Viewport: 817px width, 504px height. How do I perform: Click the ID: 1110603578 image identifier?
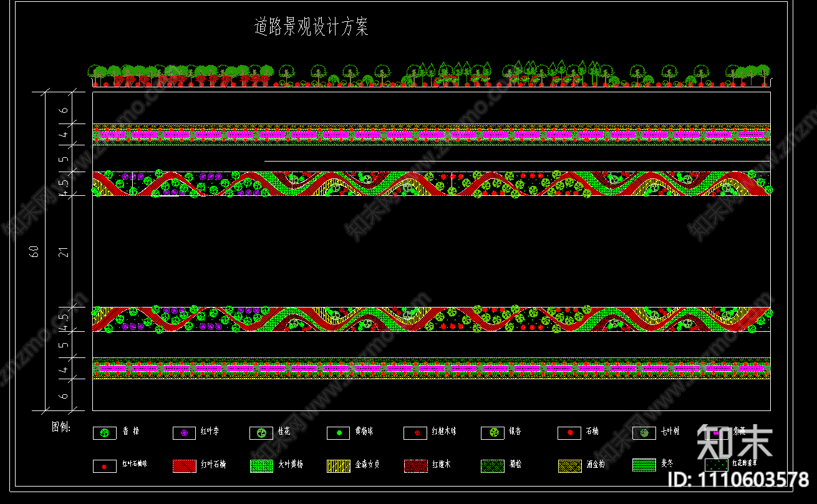[738, 480]
